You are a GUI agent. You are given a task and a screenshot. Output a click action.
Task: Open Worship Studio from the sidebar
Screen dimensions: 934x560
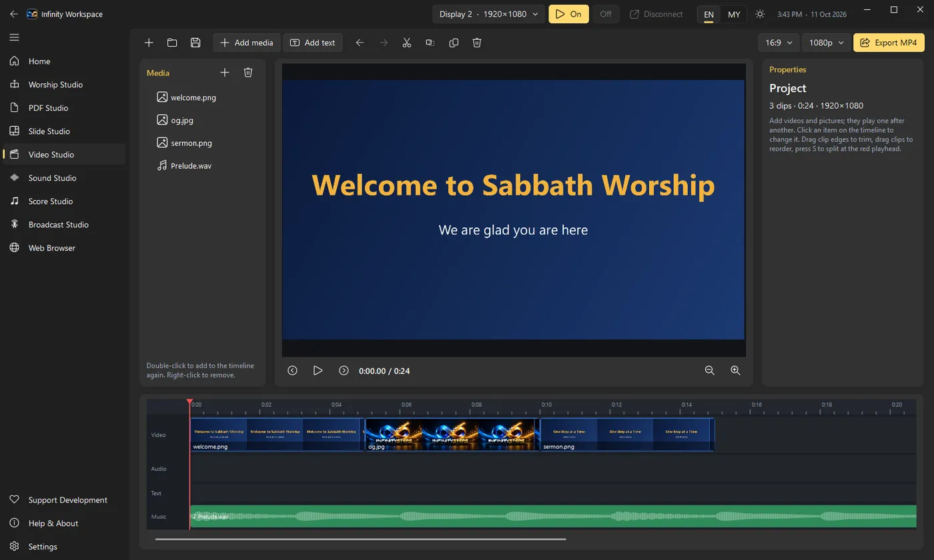pos(64,85)
